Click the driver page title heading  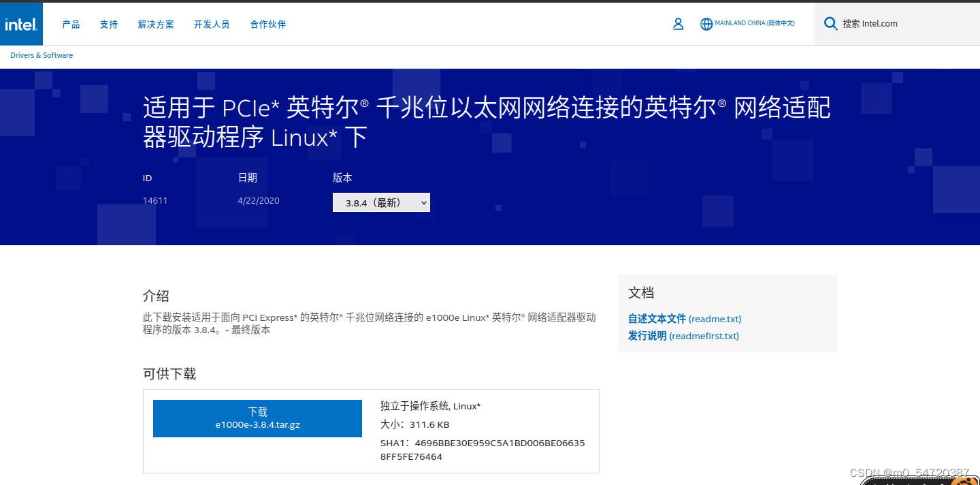487,123
